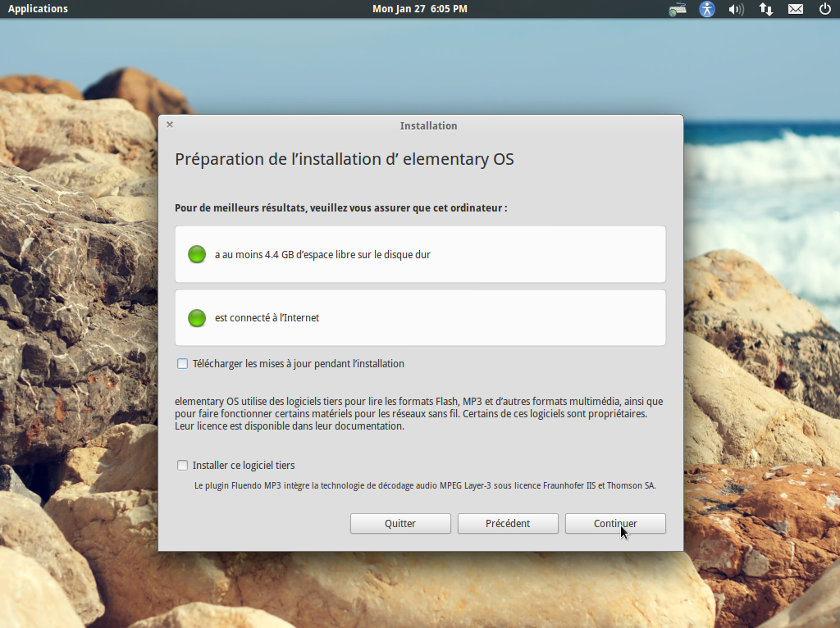Click the text 'est connecté à l'Internet'
The width and height of the screenshot is (840, 628).
(x=267, y=318)
